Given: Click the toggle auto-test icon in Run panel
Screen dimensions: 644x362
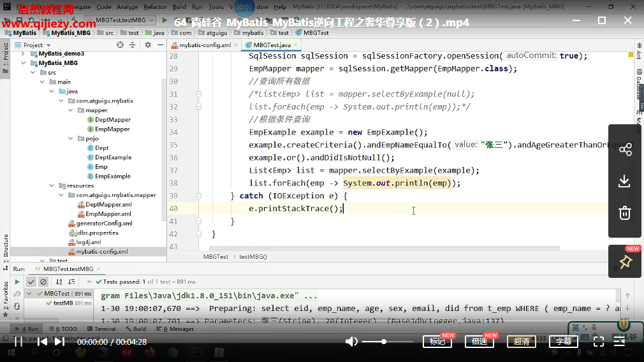Looking at the screenshot, I should 17,306.
